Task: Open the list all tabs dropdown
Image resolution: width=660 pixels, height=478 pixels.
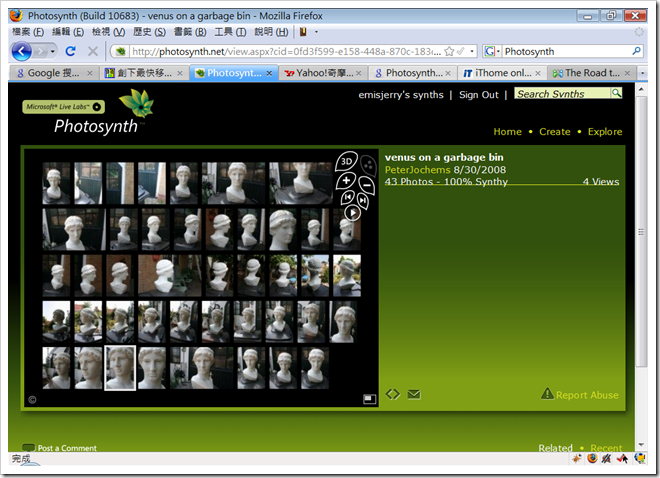Action: pyautogui.click(x=642, y=73)
